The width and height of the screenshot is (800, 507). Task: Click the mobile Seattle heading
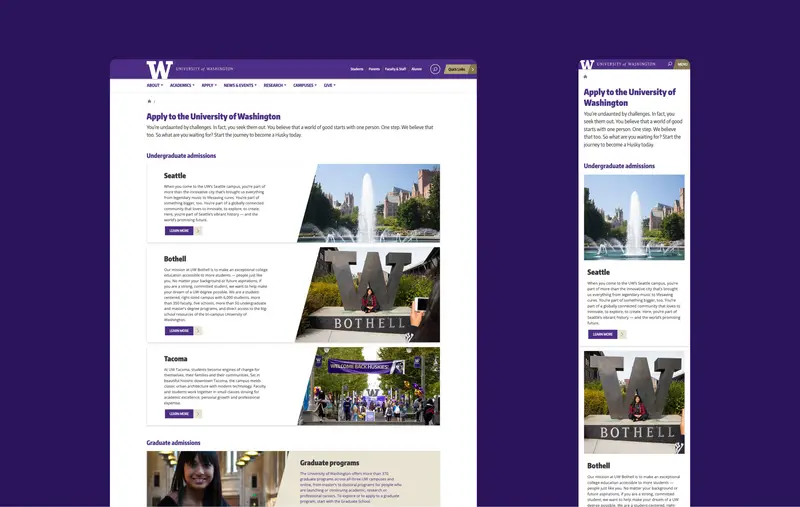[598, 272]
